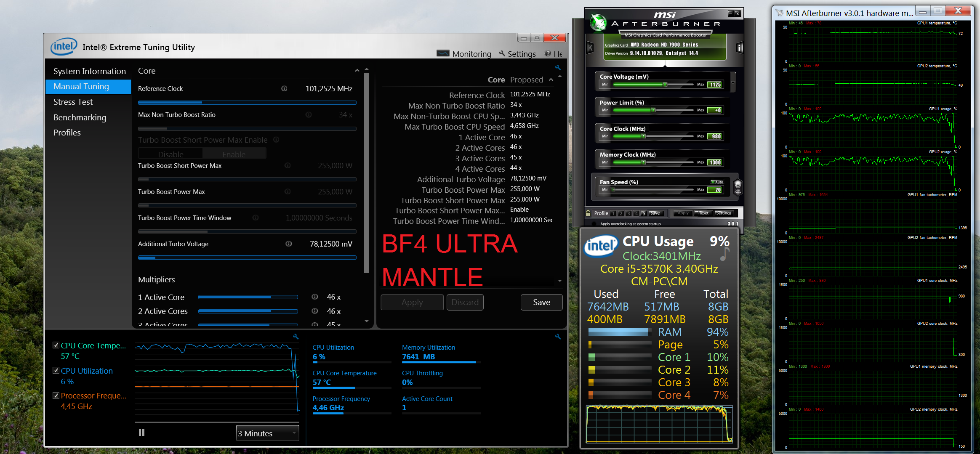This screenshot has width=980, height=454.
Task: Toggle the Afterburner profile lock icon
Action: (x=588, y=213)
